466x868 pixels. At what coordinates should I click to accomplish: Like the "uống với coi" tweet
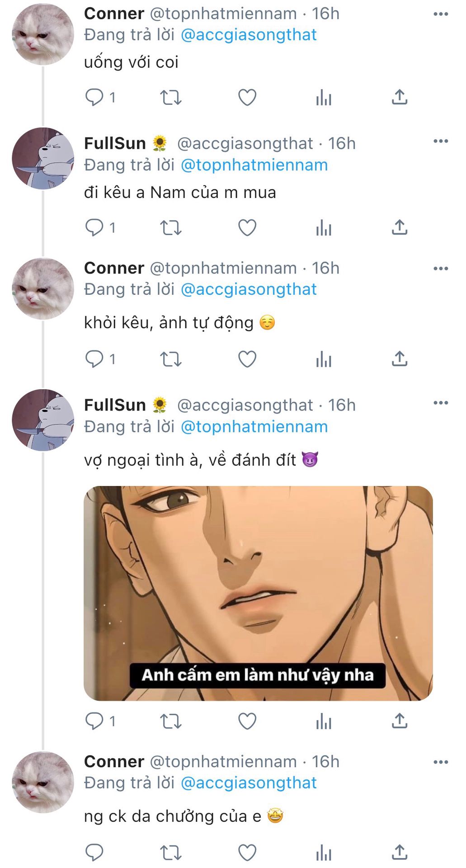(x=247, y=97)
